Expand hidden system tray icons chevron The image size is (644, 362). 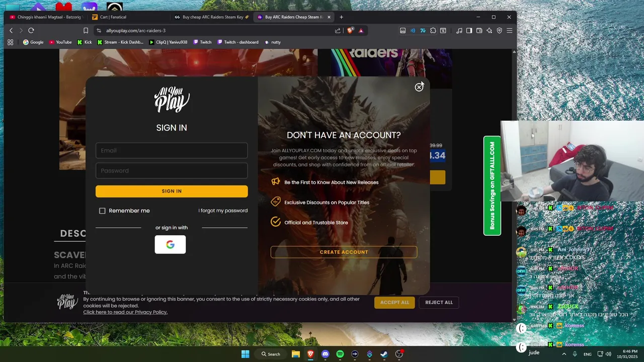563,354
